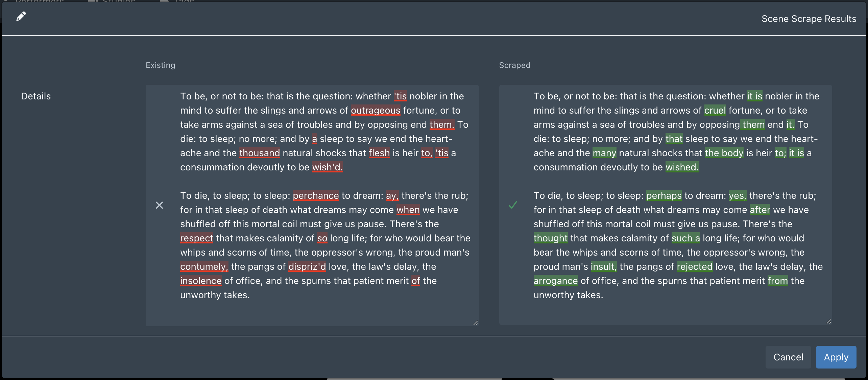This screenshot has width=868, height=380.
Task: Click the Scraped text area resize handle
Action: point(828,322)
